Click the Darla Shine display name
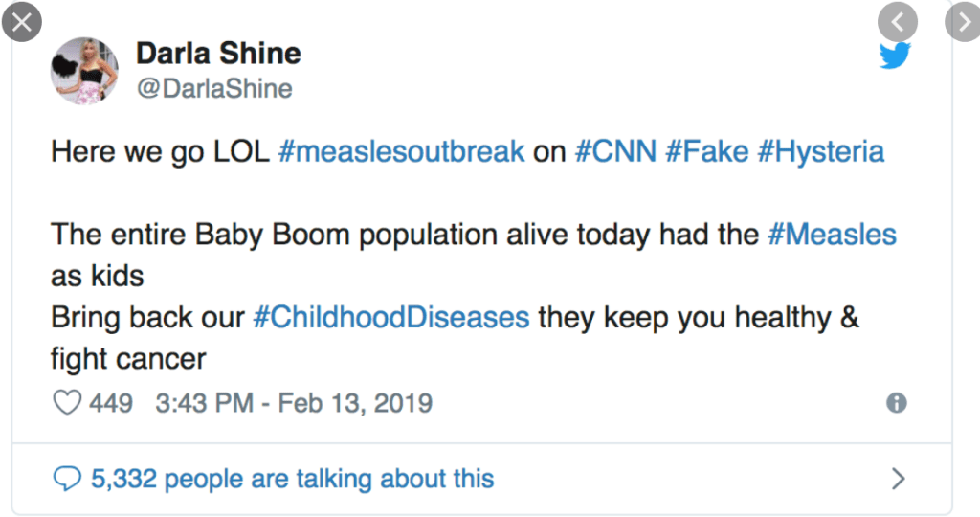Image resolution: width=980 pixels, height=517 pixels. [218, 54]
